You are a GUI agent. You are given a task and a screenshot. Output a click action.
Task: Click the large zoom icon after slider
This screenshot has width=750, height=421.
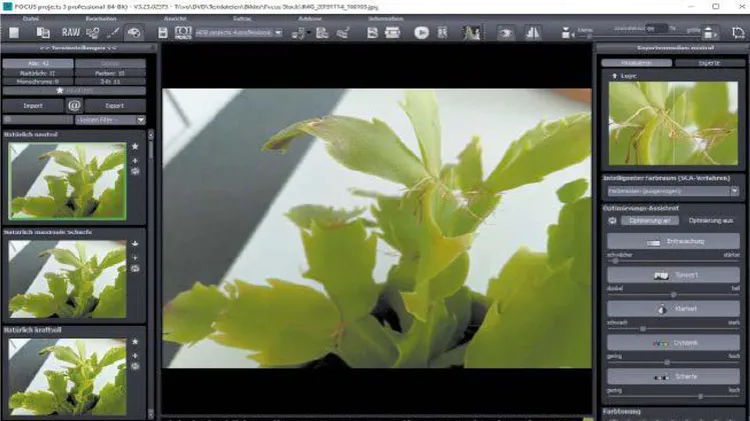click(710, 32)
